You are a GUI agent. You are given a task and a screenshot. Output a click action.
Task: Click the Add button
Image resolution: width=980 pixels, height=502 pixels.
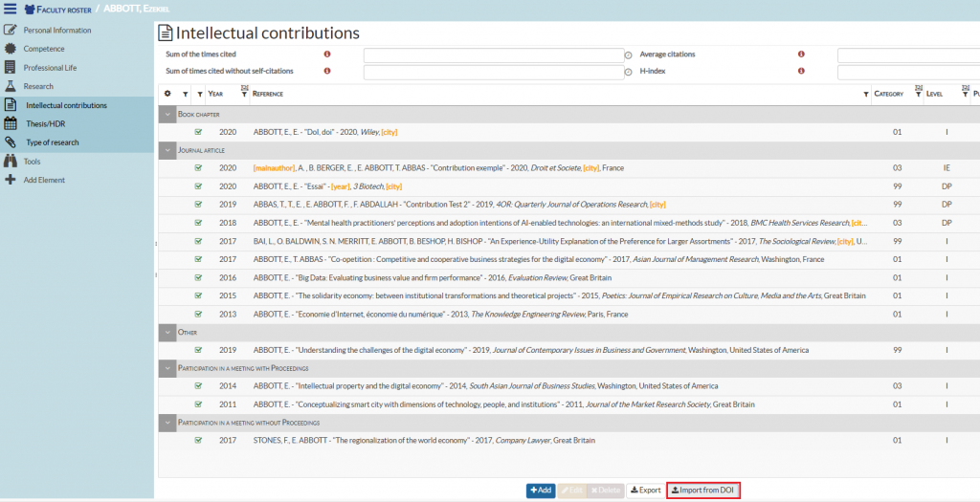click(541, 491)
